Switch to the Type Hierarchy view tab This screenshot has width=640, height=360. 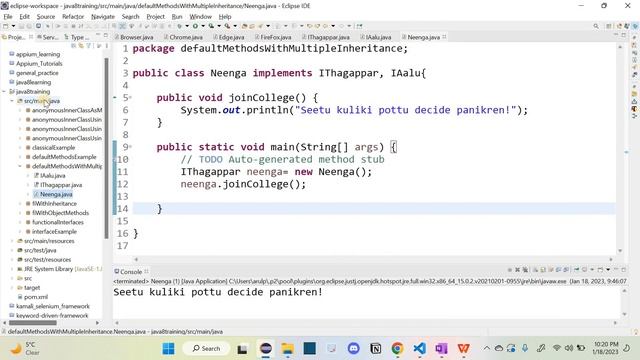[x=78, y=37]
